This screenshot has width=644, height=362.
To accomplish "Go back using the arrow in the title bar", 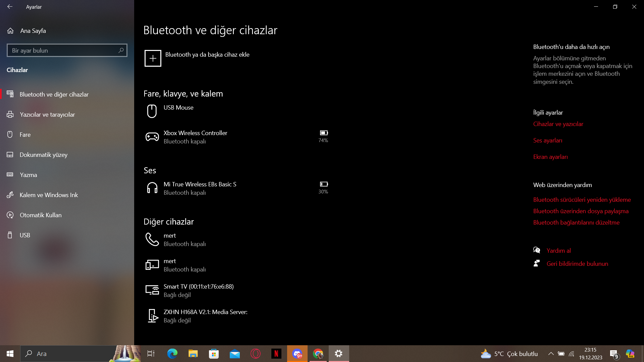I will [x=10, y=7].
